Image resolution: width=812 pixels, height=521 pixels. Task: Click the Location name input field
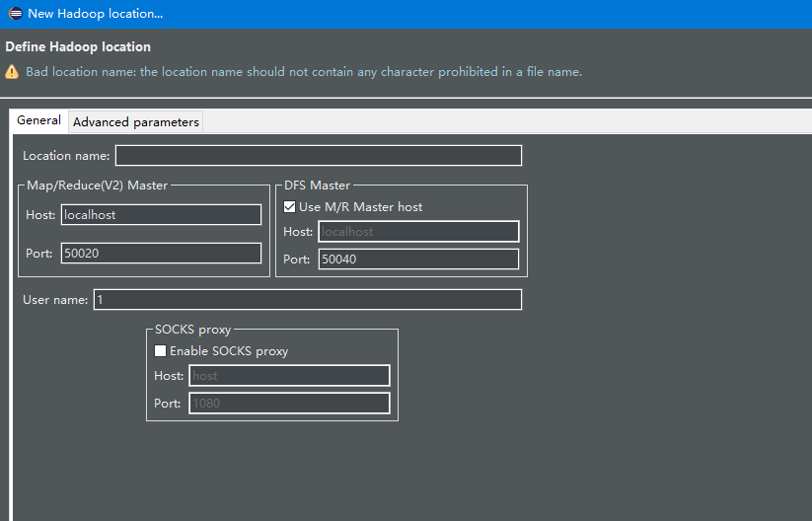(319, 155)
